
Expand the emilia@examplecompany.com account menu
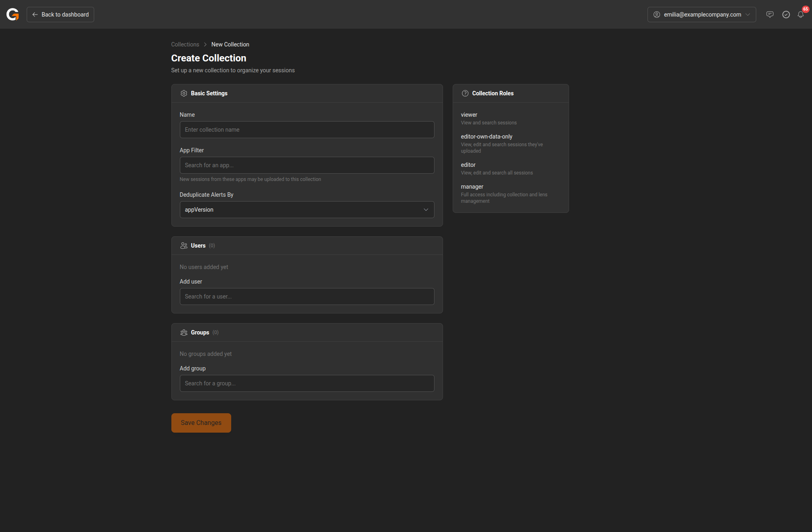[x=702, y=15]
